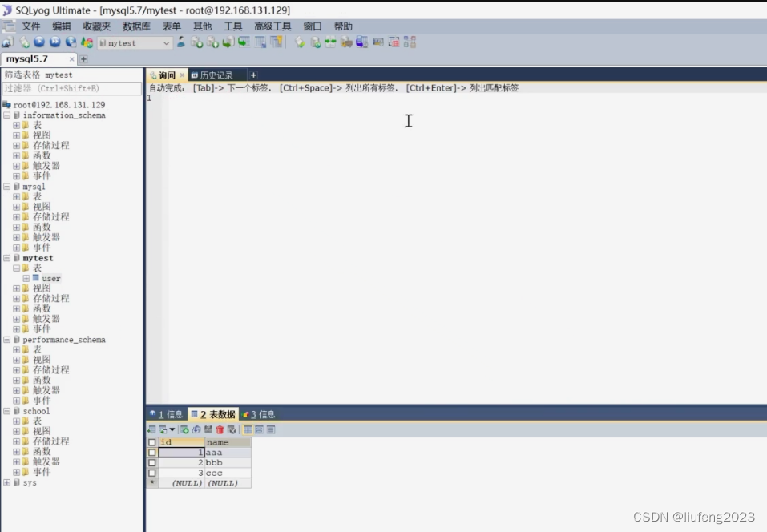Check the row checkbox for ccc
The image size is (767, 532).
point(152,474)
